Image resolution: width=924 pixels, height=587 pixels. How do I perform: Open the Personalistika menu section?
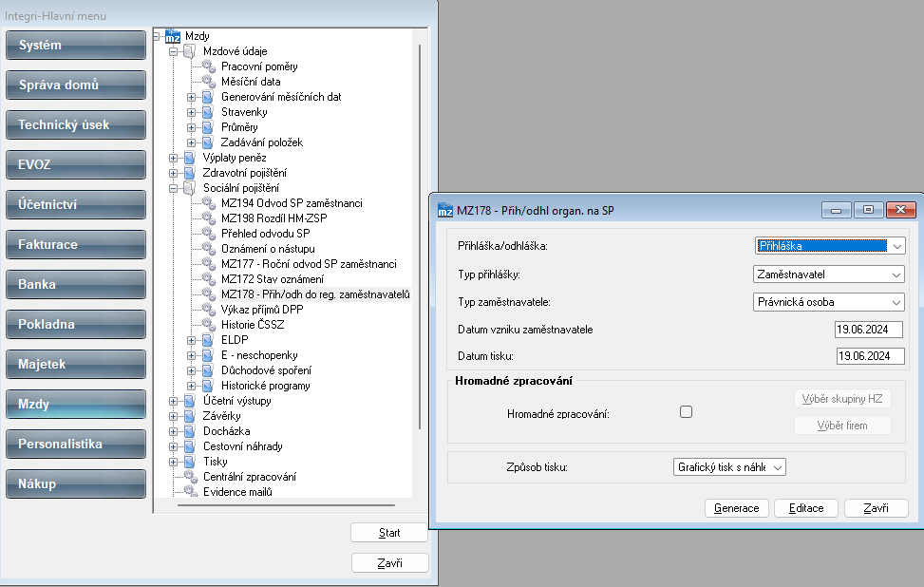[76, 444]
